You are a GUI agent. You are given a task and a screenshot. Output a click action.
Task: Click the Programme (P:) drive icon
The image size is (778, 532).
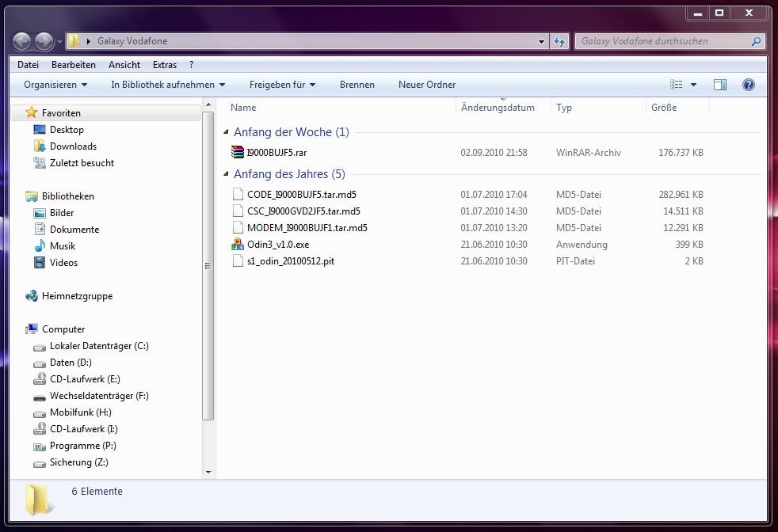[40, 446]
